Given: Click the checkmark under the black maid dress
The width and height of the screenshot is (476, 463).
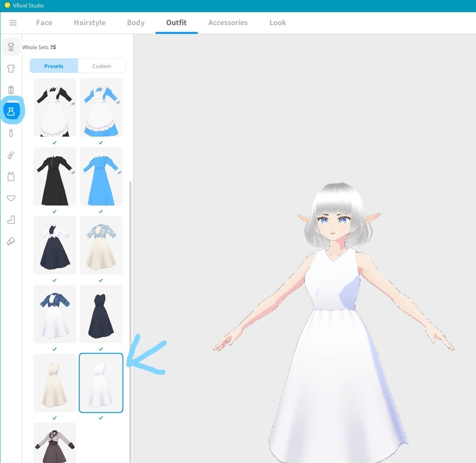Looking at the screenshot, I should pyautogui.click(x=54, y=142).
